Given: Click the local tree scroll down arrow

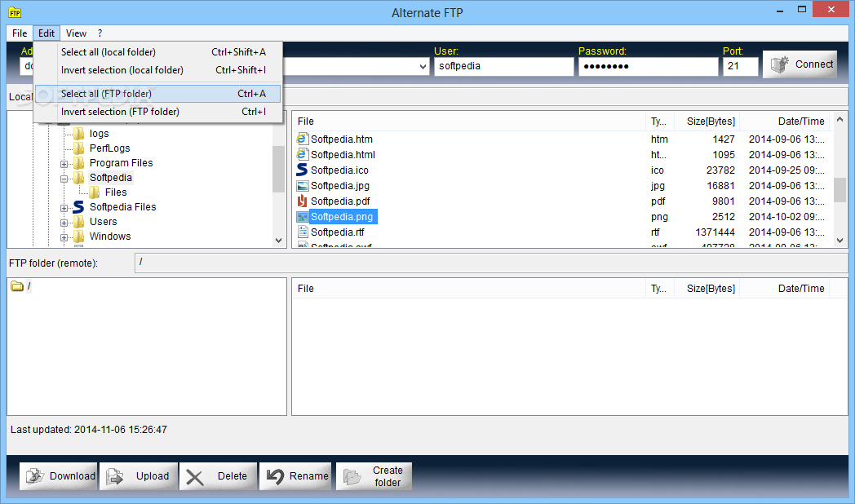Looking at the screenshot, I should (279, 241).
